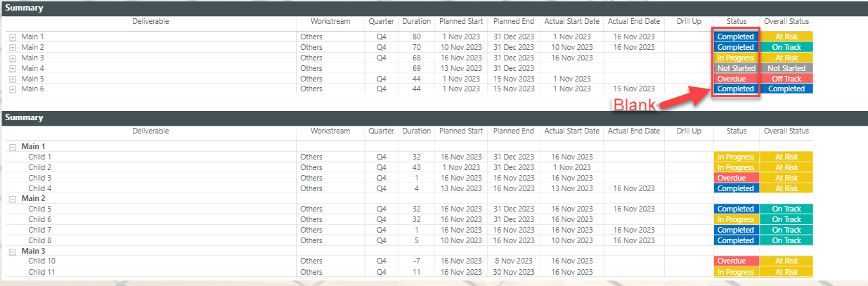This screenshot has height=286, width=868.
Task: Sort by Duration header in top table
Action: pos(417,21)
